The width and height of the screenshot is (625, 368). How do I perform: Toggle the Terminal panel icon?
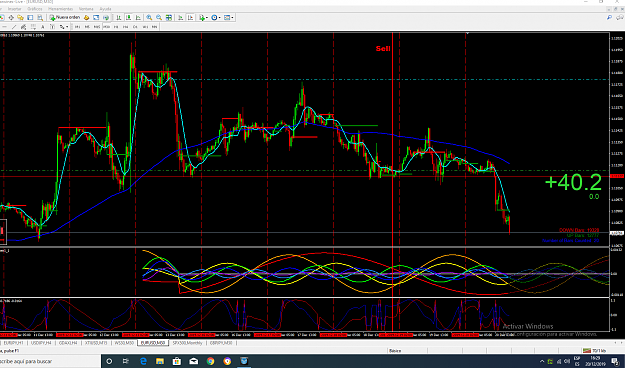[x=30, y=18]
